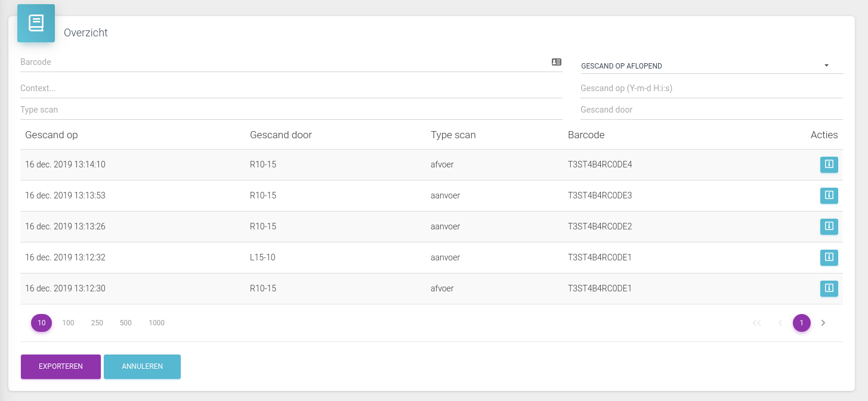Open the Gescand op aflopend sort dropdown
The height and width of the screenshot is (401, 868).
pyautogui.click(x=711, y=66)
